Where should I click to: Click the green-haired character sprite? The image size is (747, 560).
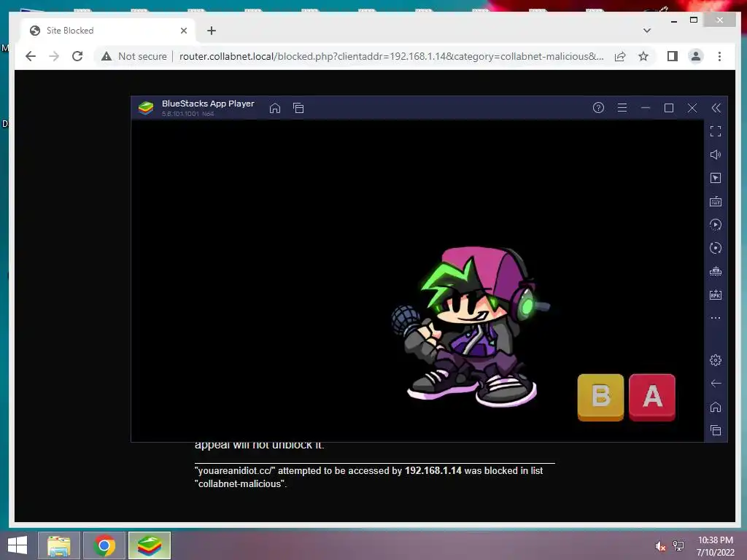[471, 327]
